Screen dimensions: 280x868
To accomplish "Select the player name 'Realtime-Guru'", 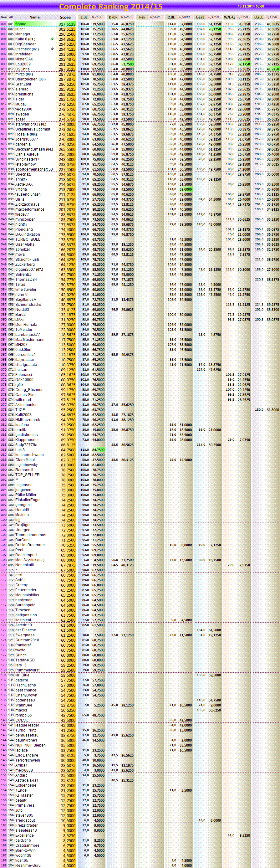I will point(28,865).
